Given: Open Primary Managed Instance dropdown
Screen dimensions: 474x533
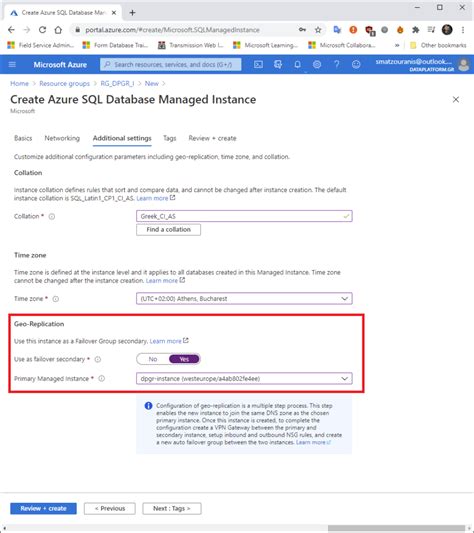Looking at the screenshot, I should pos(244,379).
